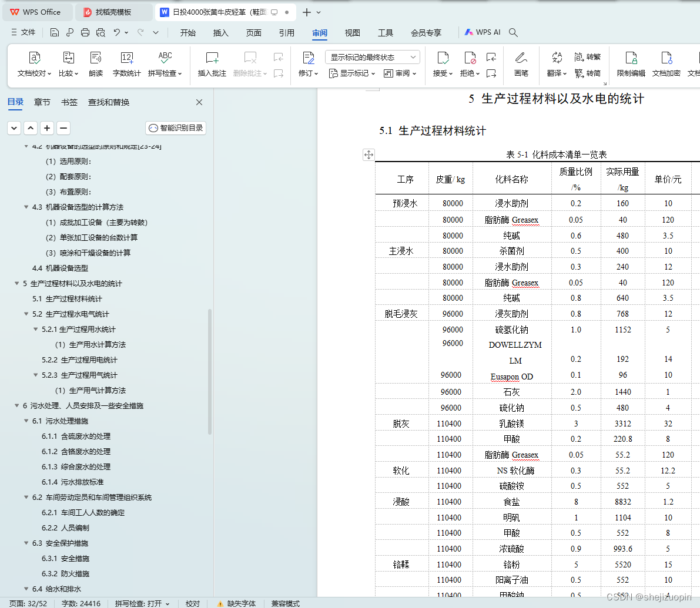Screen dimensions: 700x608
Task: Click the save icon in quick toolbar
Action: click(55, 32)
